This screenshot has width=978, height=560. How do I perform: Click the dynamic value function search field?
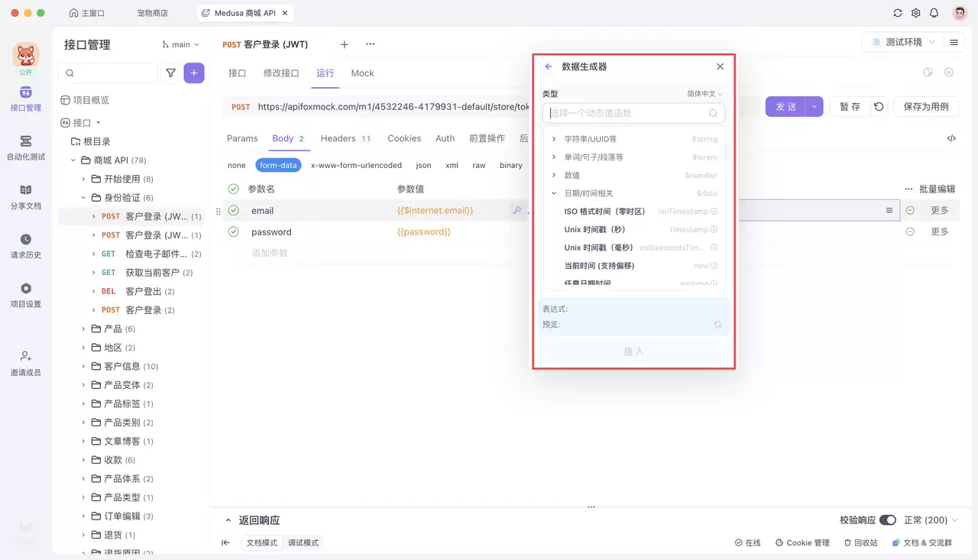coord(633,113)
